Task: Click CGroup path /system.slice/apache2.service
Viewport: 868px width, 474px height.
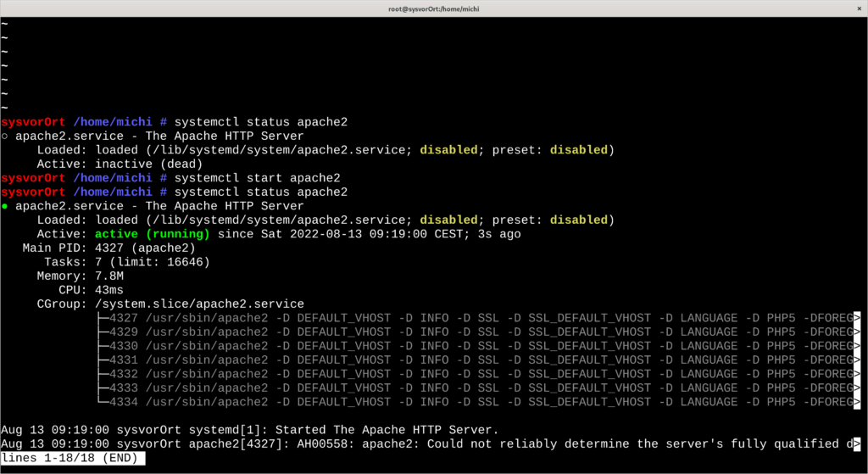Action: (199, 304)
